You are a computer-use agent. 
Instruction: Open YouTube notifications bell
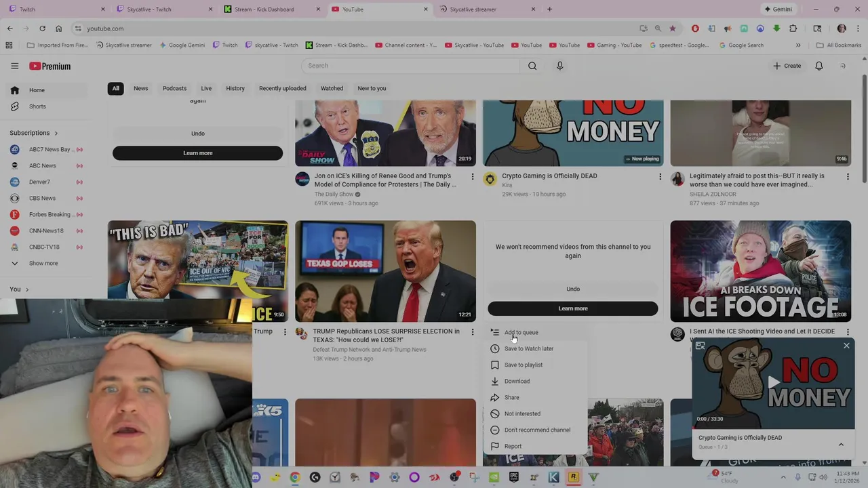818,66
